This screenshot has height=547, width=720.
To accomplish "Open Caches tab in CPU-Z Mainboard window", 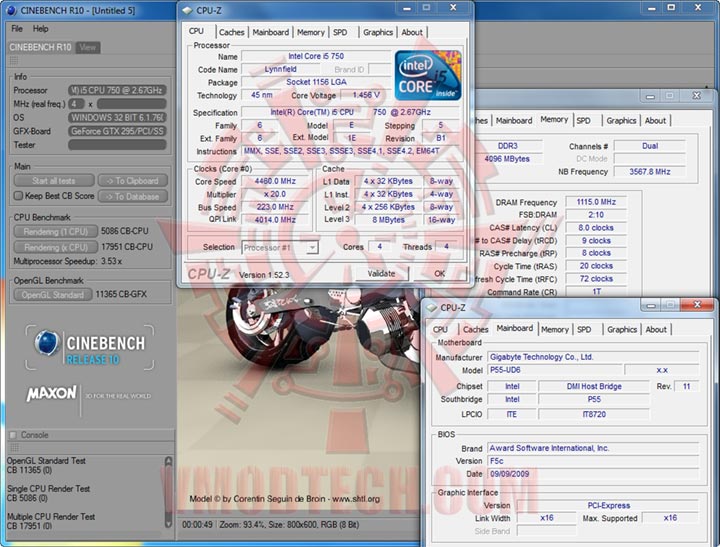I will (476, 329).
